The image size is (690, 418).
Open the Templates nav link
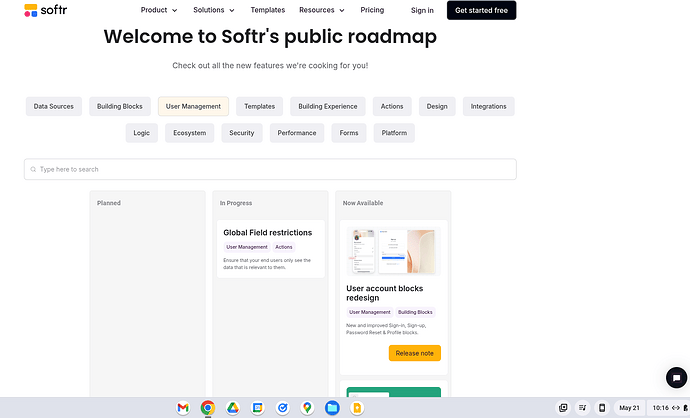pyautogui.click(x=268, y=10)
